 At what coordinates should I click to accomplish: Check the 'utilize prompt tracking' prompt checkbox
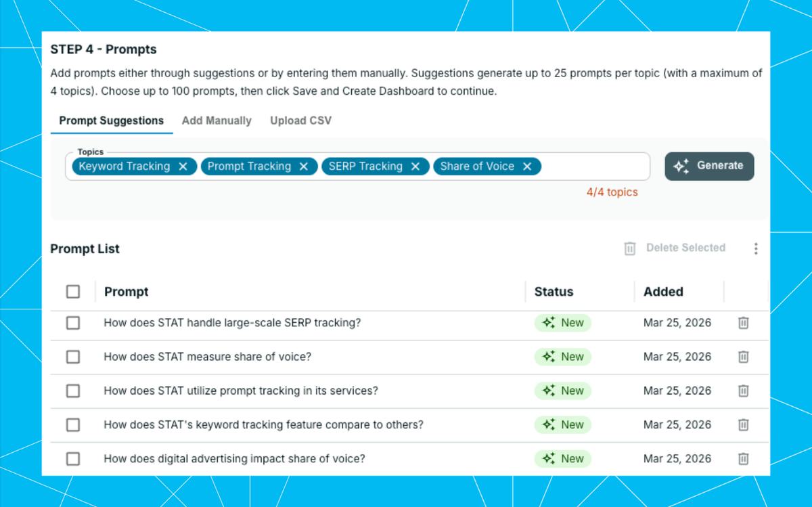pyautogui.click(x=73, y=391)
